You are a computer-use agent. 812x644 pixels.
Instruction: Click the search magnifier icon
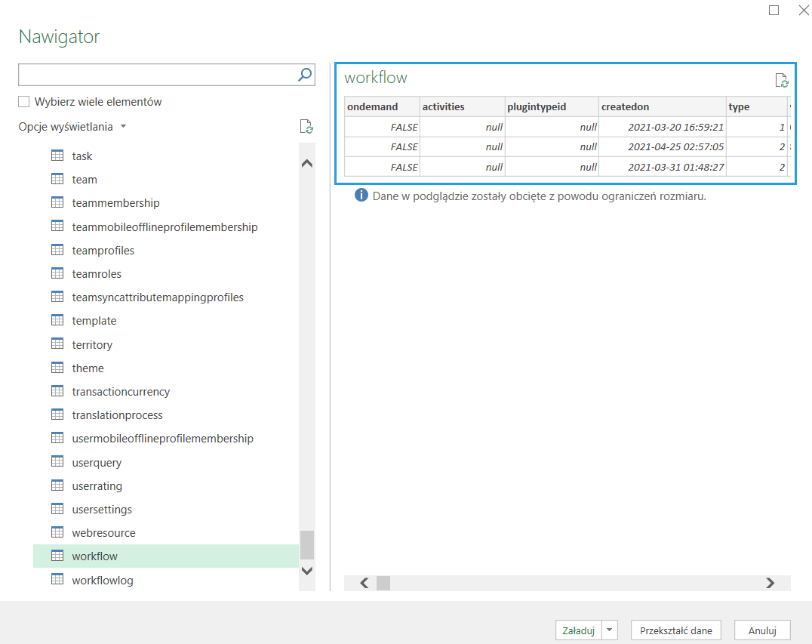tap(305, 74)
